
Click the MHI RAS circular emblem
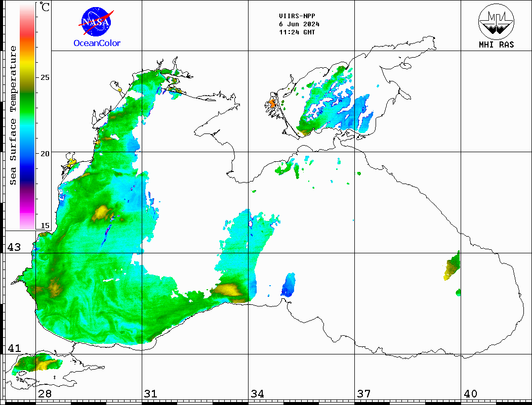(496, 21)
